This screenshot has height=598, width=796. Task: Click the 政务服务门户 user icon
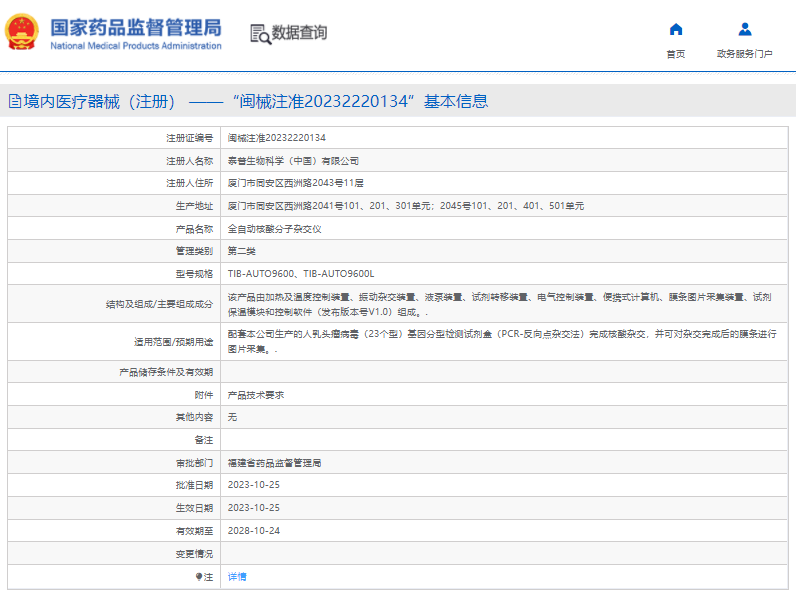pyautogui.click(x=745, y=29)
